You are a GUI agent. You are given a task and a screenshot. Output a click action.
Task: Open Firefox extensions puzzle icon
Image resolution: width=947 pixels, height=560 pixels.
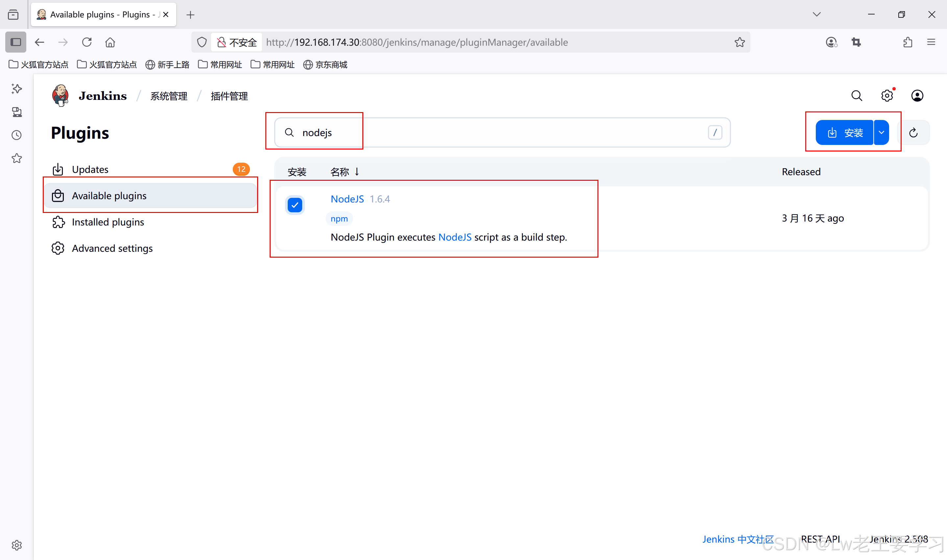click(x=908, y=42)
